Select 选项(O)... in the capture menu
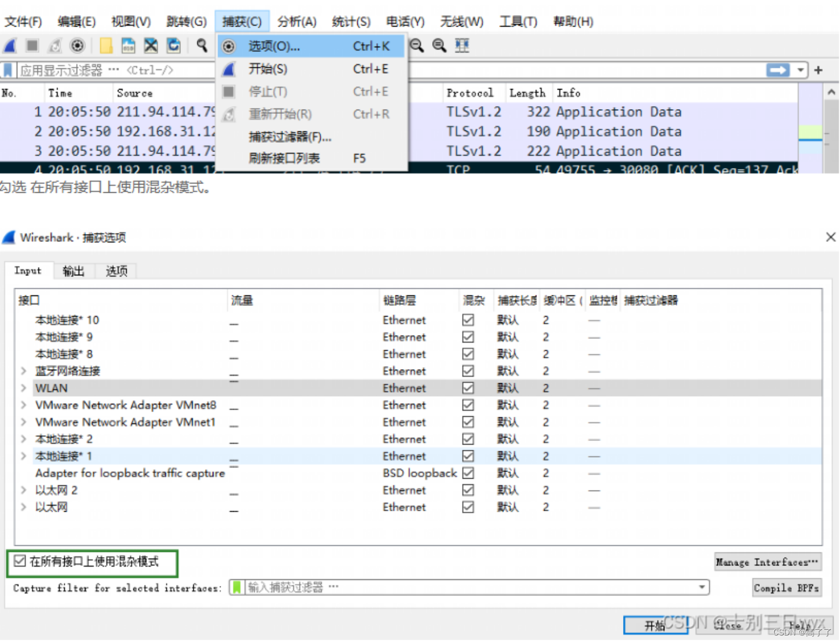This screenshot has width=840, height=642. 311,46
